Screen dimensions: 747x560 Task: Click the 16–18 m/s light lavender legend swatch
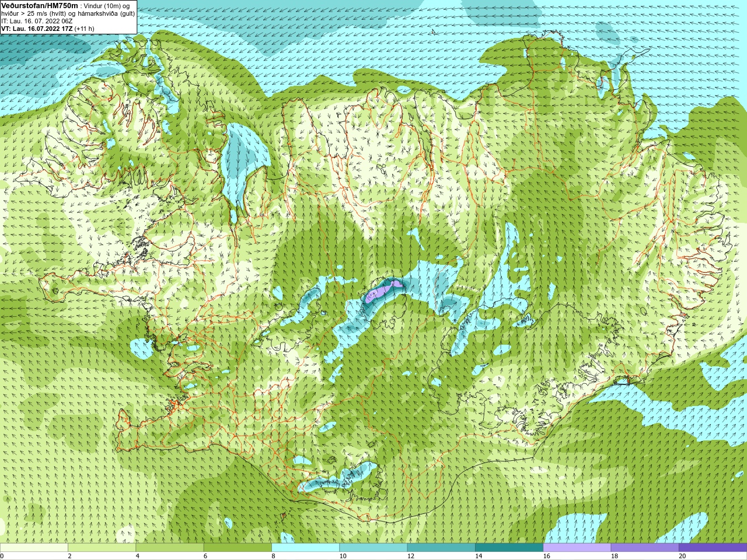pos(577,548)
